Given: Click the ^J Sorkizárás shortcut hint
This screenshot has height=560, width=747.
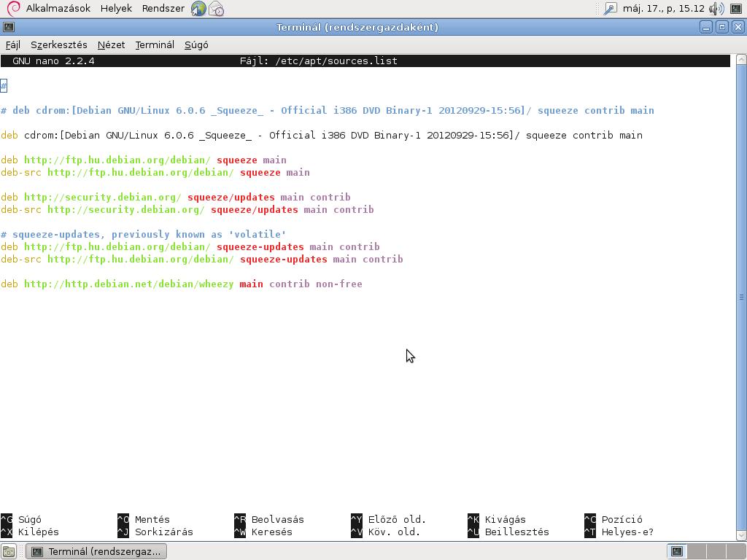Looking at the screenshot, I should tap(155, 532).
